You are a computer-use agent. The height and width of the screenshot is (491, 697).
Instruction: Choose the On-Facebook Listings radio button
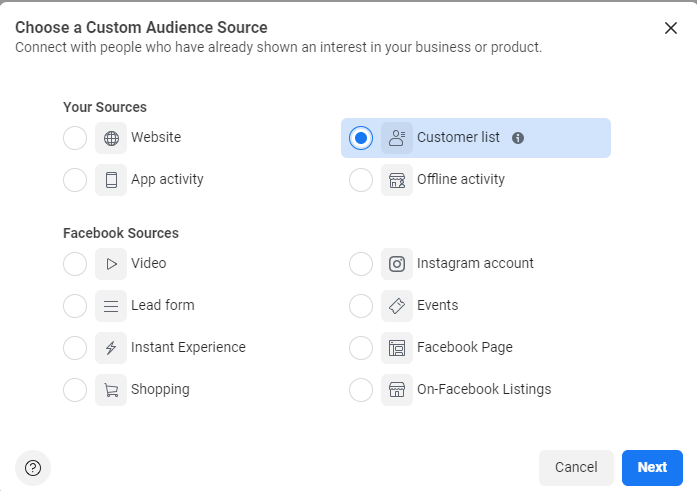pos(361,390)
